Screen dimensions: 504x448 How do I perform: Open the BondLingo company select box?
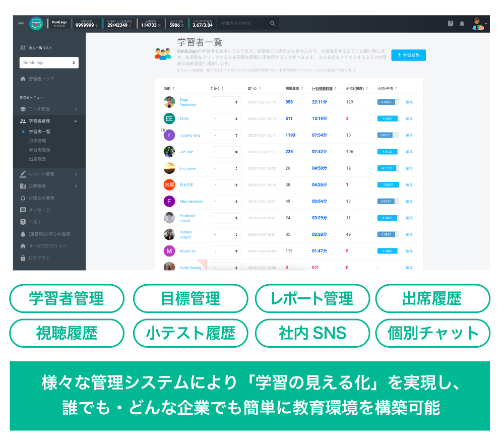point(49,62)
